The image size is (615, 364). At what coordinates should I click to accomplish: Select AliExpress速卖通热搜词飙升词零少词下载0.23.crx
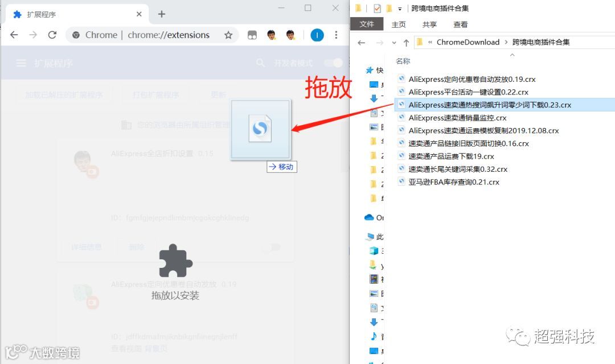coord(490,105)
